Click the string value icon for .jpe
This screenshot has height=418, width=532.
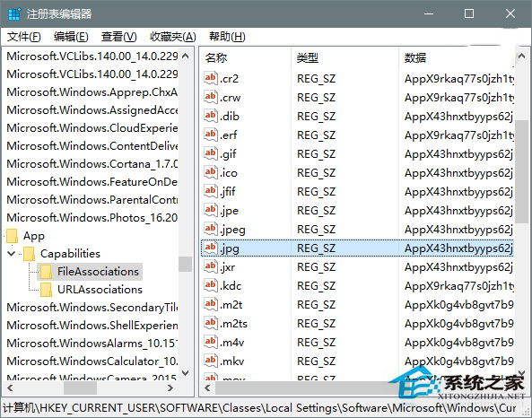[x=210, y=210]
